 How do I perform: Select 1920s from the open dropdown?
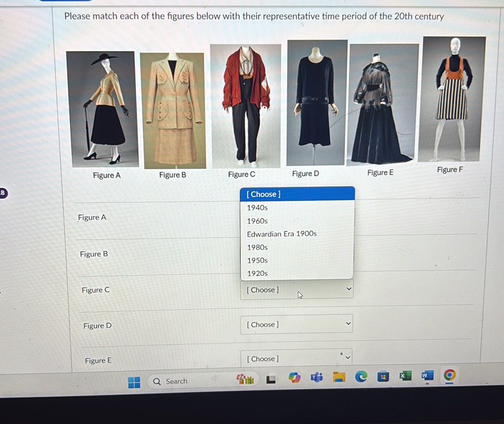(257, 273)
